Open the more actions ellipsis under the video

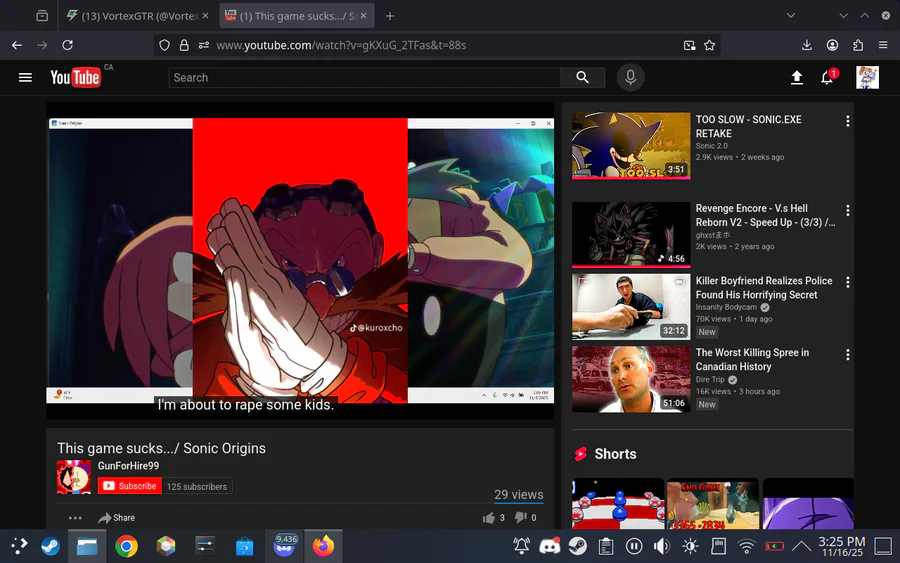point(75,518)
